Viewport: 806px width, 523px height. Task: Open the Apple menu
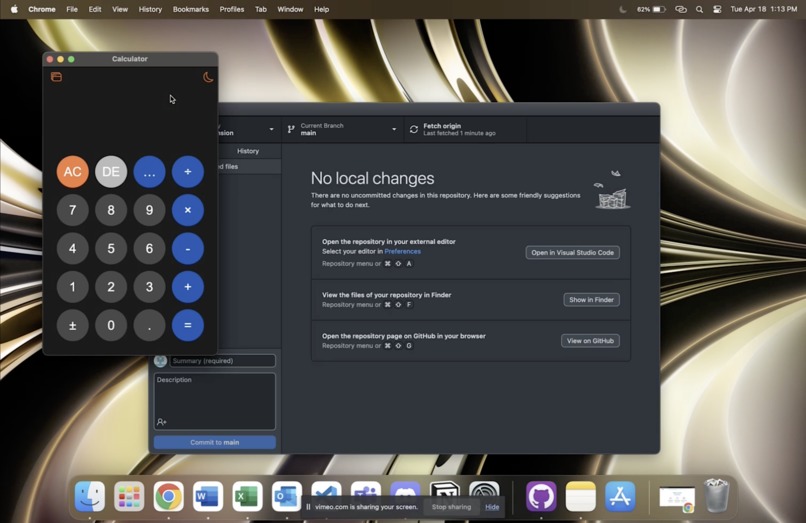pos(14,9)
